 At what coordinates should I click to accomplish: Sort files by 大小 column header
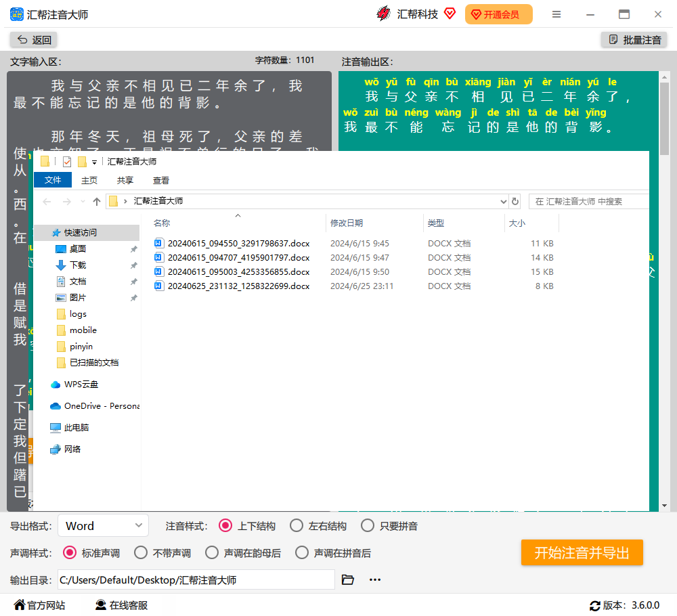tap(517, 223)
